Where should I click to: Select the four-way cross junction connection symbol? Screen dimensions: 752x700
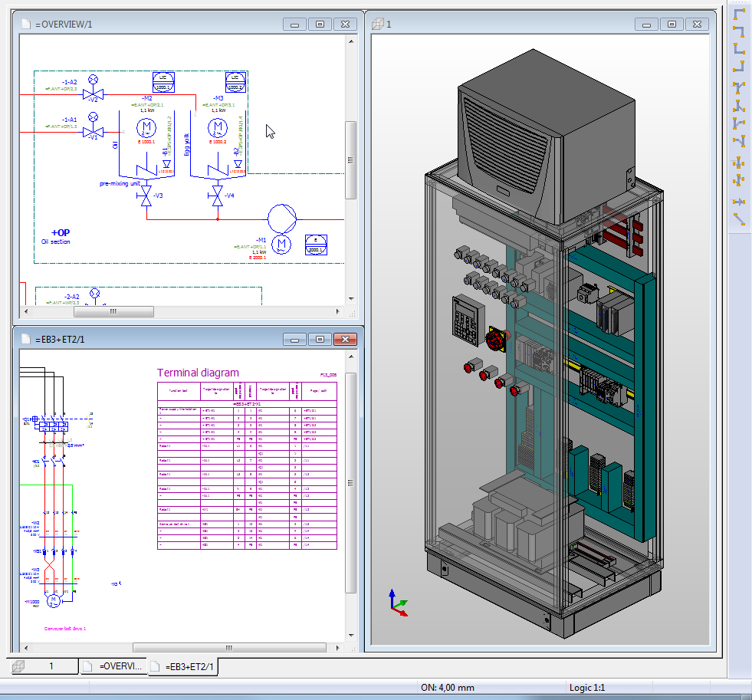point(738,163)
